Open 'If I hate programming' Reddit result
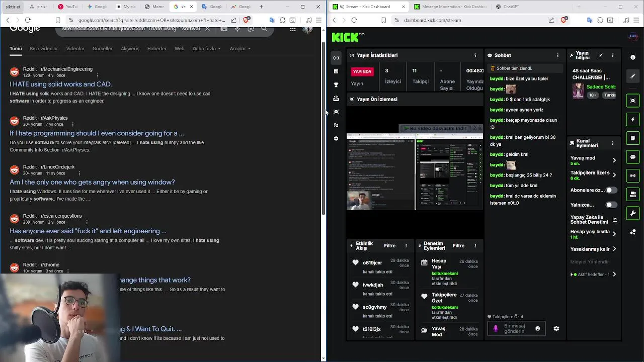The image size is (644, 362). coord(97,133)
